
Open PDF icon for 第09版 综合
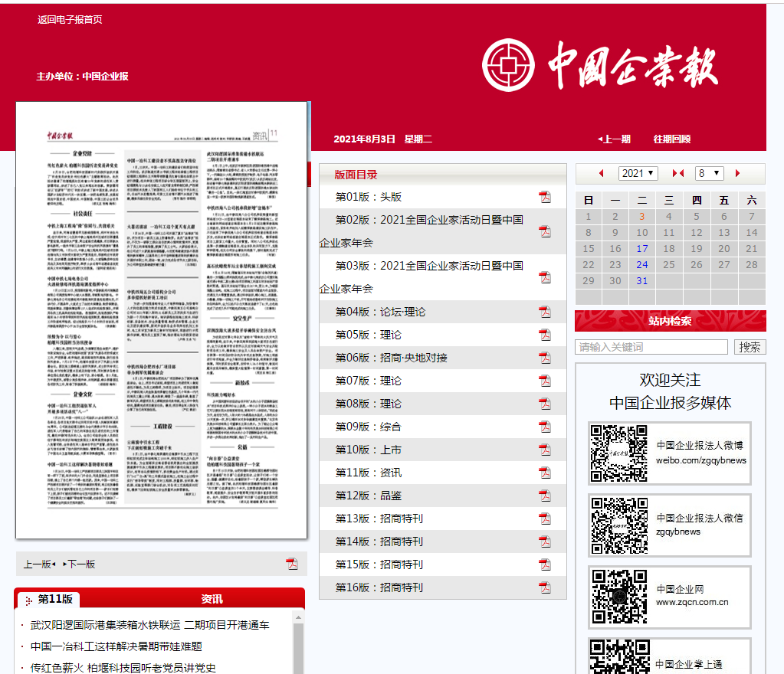pos(544,427)
